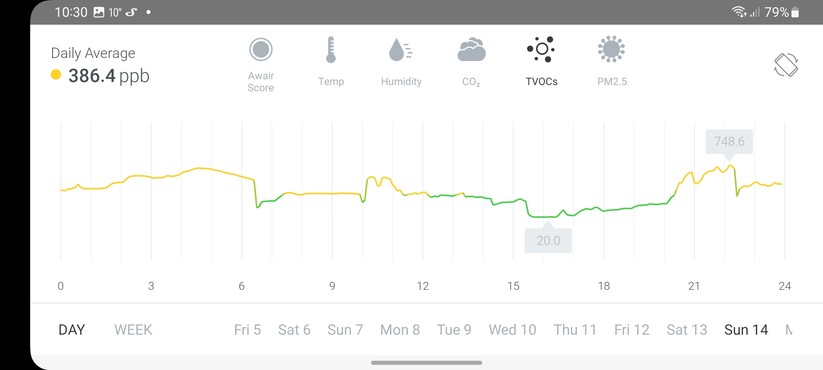Screen dimensions: 823x370
Task: View the PM2.5 particle icon graph
Action: coord(611,49)
